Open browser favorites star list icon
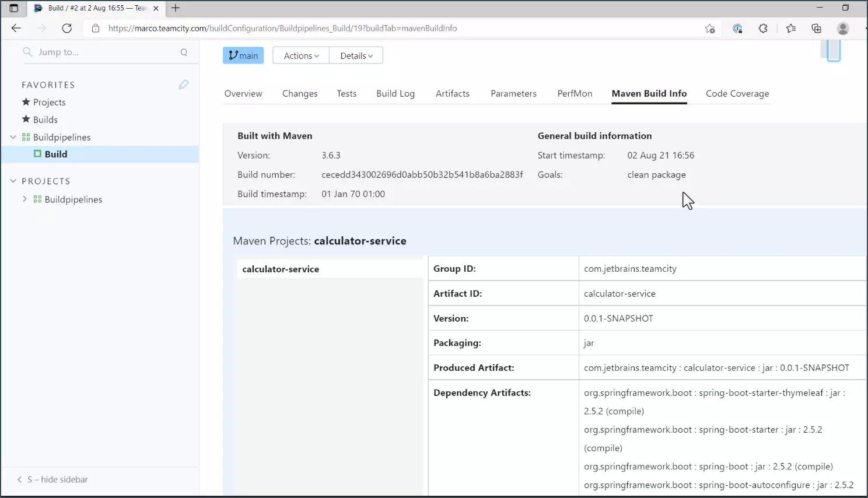The width and height of the screenshot is (868, 498). pos(790,28)
